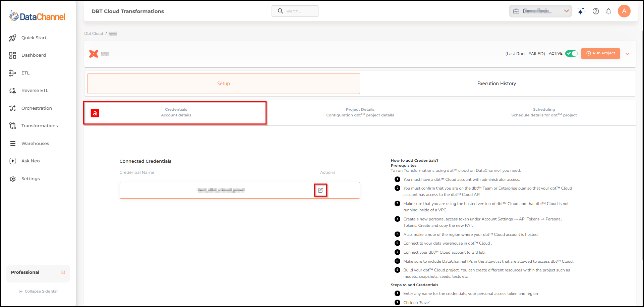644x307 pixels.
Task: Open Warehouses from the sidebar
Action: pos(35,144)
